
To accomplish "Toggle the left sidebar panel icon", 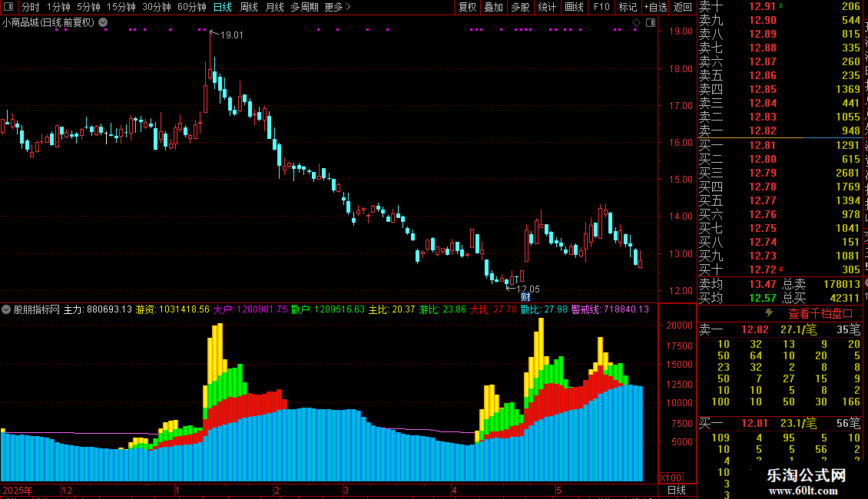I will (8, 7).
